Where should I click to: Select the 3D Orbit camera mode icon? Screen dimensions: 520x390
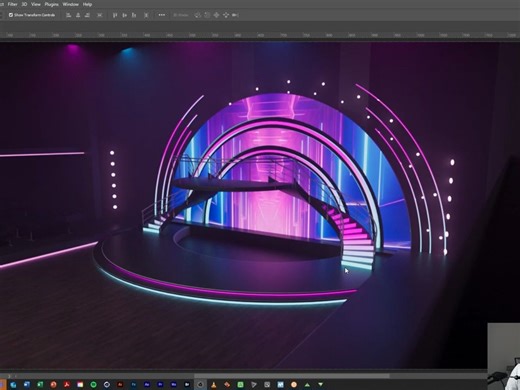[x=198, y=15]
